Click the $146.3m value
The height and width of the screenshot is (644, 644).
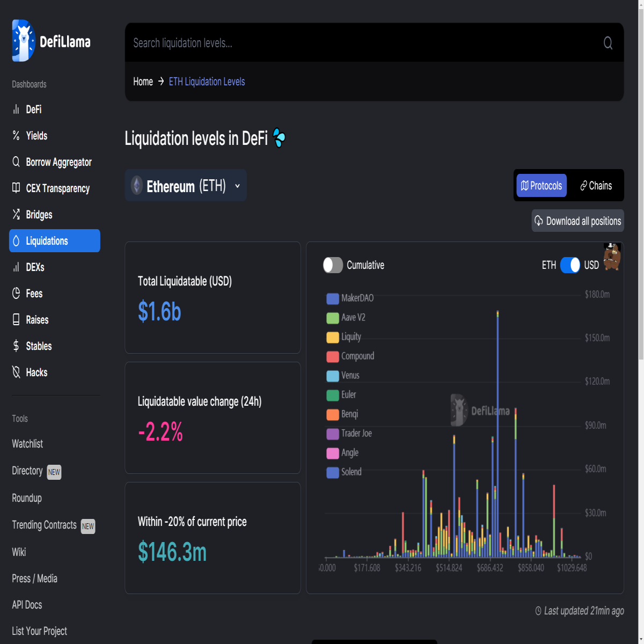pos(172,552)
